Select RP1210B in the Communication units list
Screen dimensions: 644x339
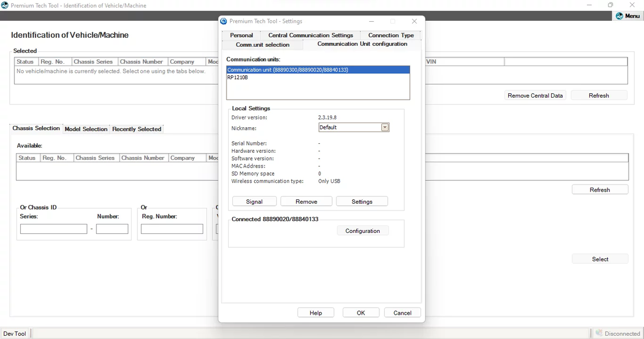(237, 77)
